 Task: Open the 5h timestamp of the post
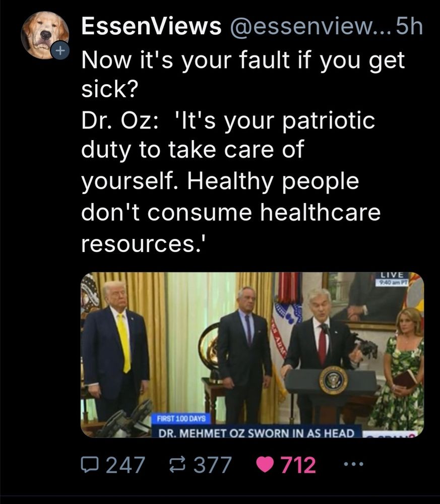409,26
